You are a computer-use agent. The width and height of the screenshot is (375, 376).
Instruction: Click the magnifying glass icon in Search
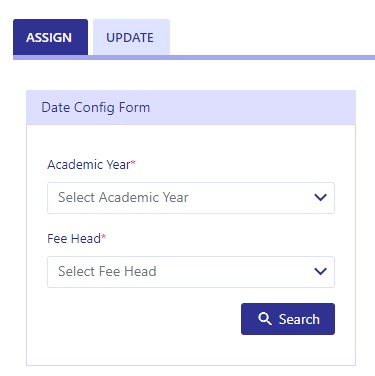(x=265, y=319)
